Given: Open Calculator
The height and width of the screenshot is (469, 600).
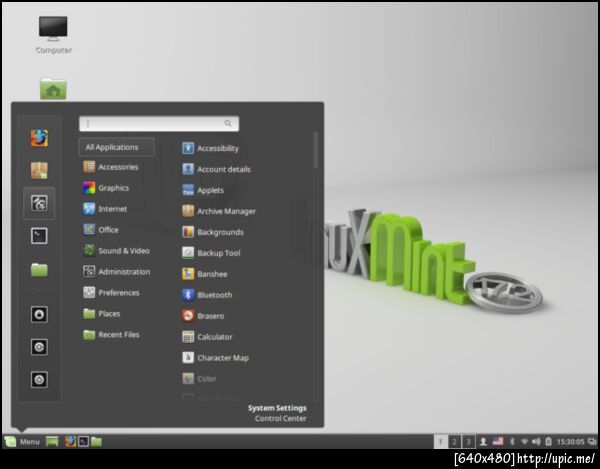Looking at the screenshot, I should pos(207,337).
